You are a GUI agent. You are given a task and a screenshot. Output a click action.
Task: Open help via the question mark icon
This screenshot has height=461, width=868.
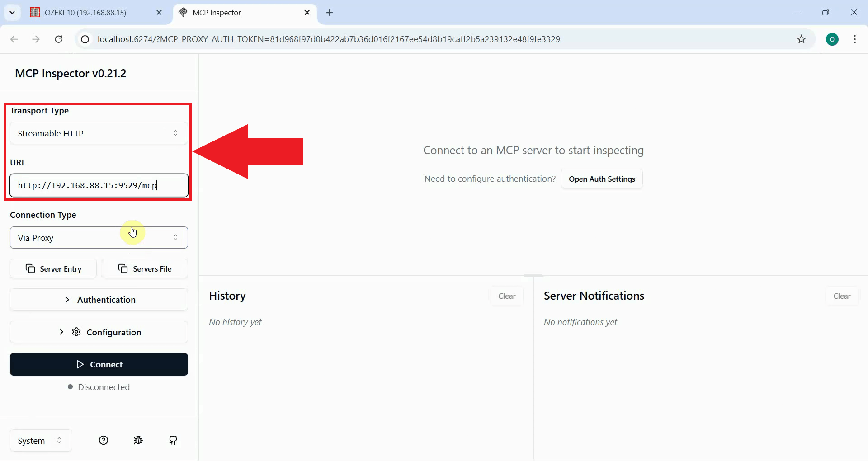104,440
